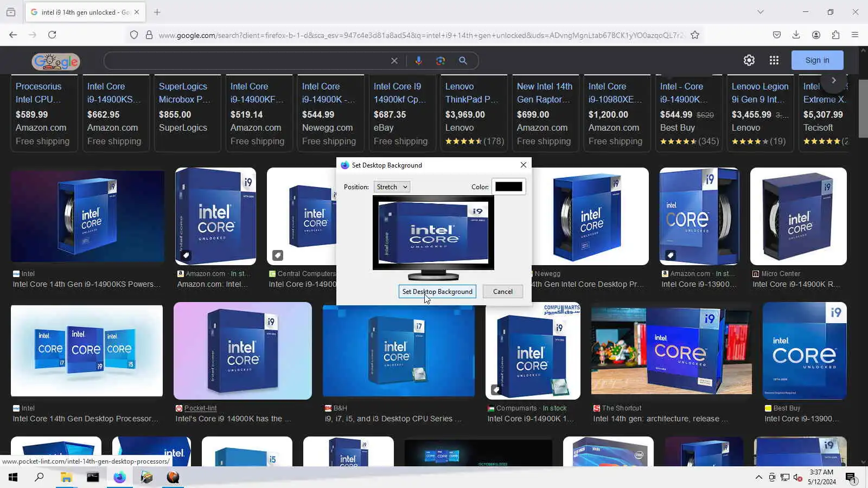The image size is (868, 488).
Task: Open B&H i9, i7, i5 CPU series image
Action: click(x=399, y=351)
